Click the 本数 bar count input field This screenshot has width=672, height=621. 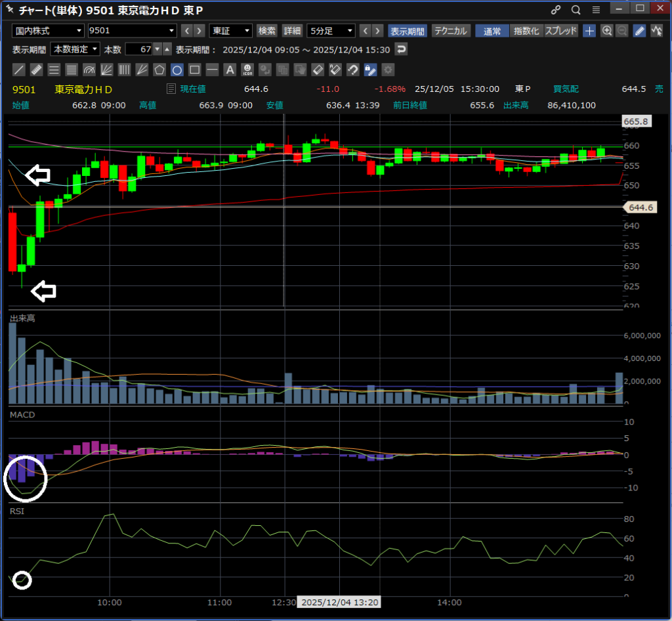click(138, 49)
